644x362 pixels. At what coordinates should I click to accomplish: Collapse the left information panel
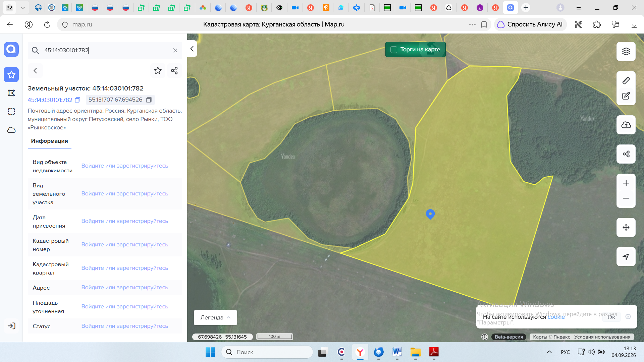[x=192, y=49]
